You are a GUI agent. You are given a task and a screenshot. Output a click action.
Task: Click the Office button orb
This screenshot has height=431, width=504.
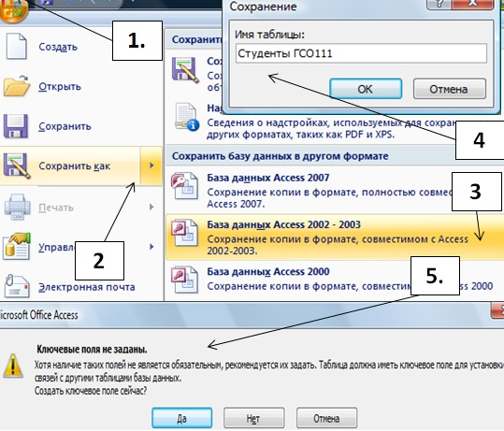click(x=13, y=10)
